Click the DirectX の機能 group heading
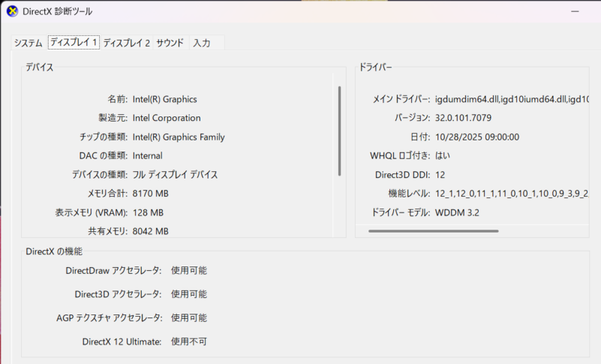Image resolution: width=601 pixels, height=364 pixels. [54, 251]
